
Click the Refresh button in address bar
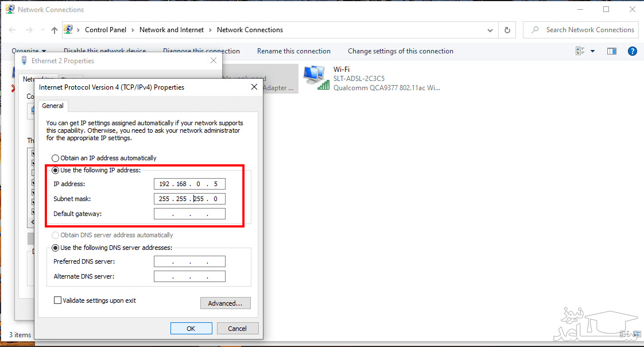(x=507, y=30)
